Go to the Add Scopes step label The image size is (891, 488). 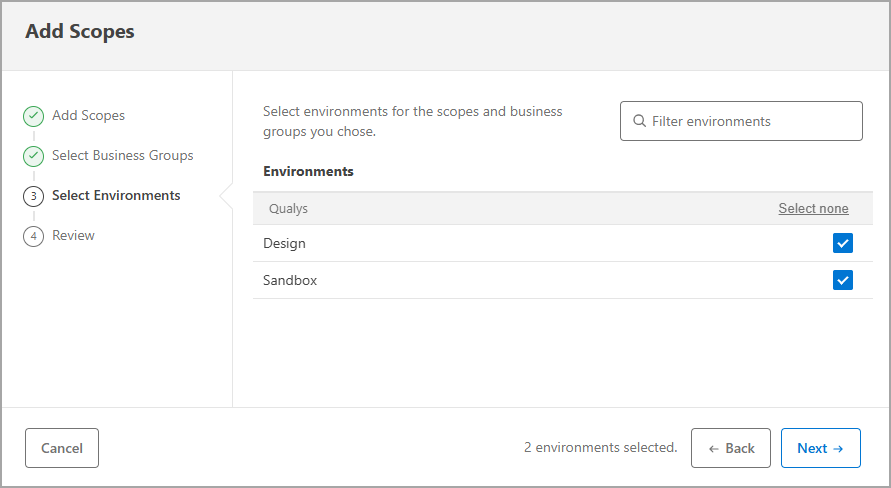pyautogui.click(x=88, y=116)
